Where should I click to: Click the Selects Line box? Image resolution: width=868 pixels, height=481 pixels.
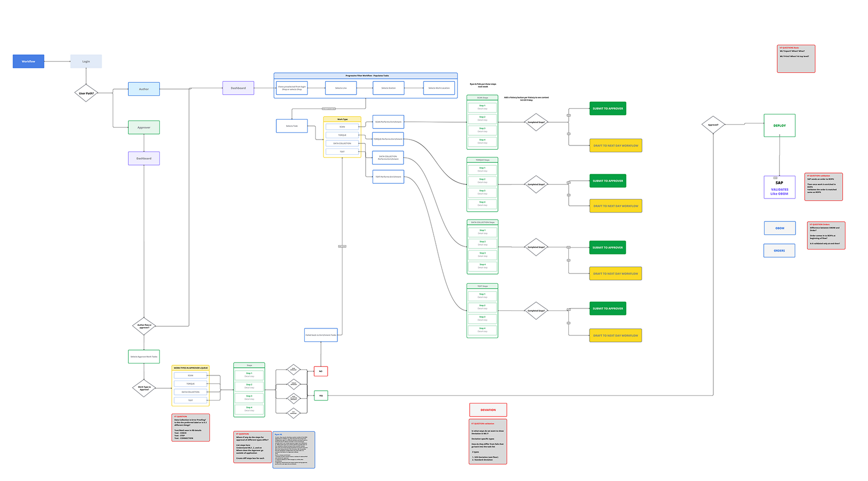(341, 88)
